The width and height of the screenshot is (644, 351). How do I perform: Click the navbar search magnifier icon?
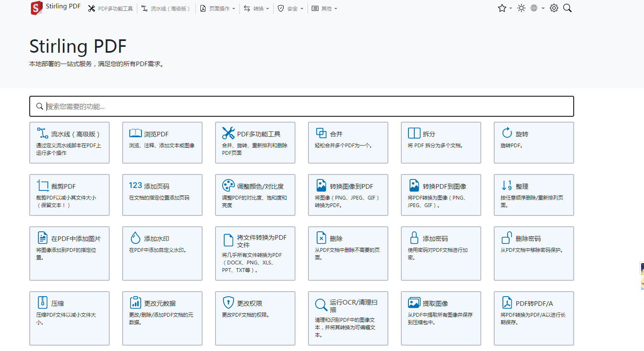pyautogui.click(x=567, y=8)
